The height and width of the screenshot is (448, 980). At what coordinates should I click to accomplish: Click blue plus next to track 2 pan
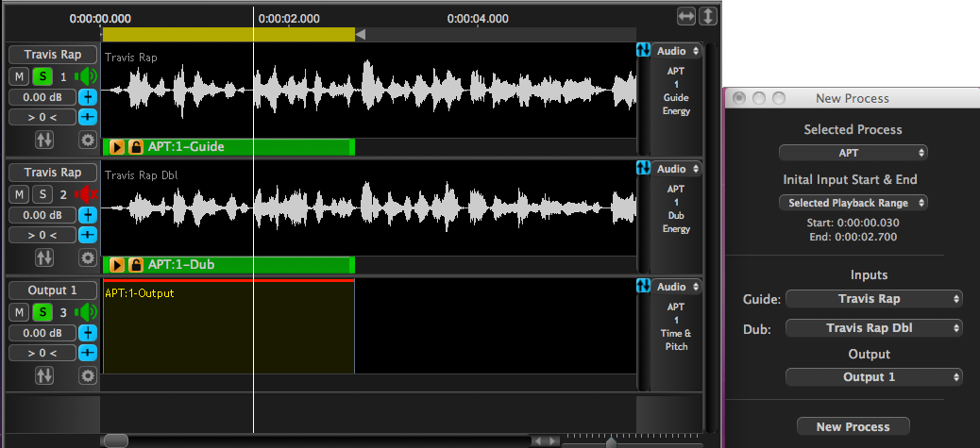(88, 235)
